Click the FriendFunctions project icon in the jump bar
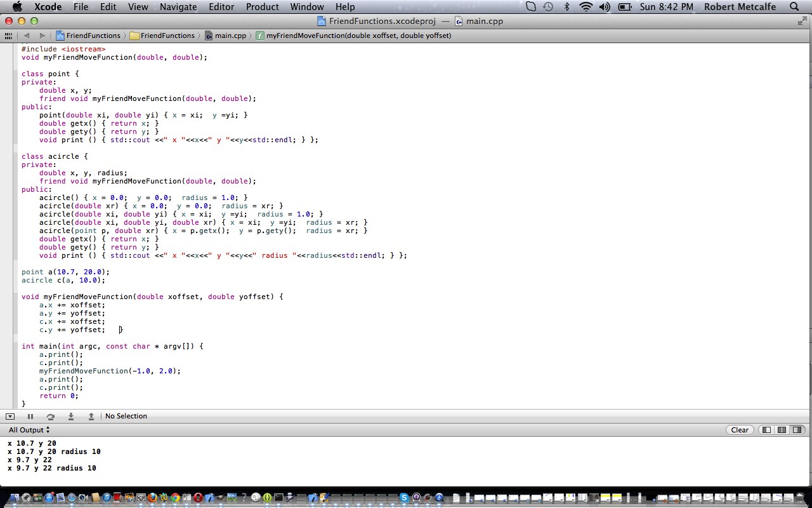 click(x=60, y=36)
